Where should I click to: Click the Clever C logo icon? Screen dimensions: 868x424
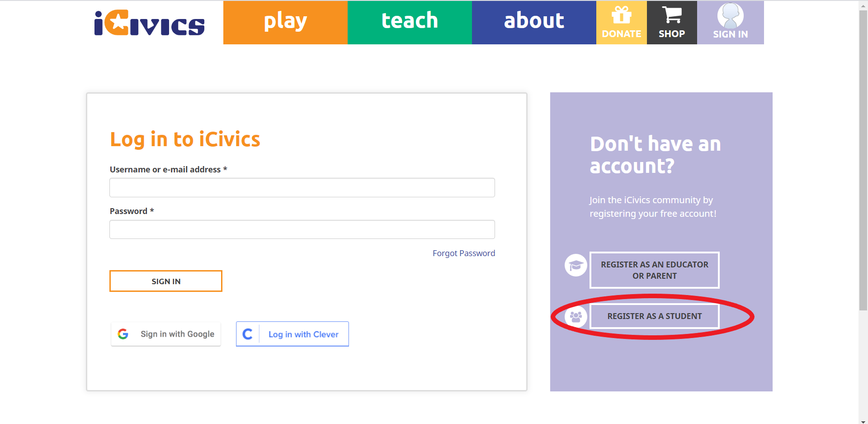[247, 334]
